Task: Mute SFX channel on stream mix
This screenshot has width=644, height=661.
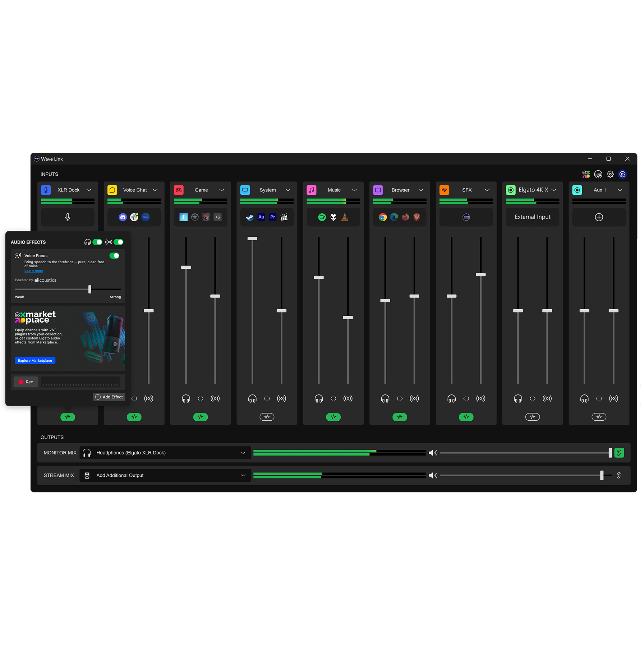Action: click(x=480, y=398)
